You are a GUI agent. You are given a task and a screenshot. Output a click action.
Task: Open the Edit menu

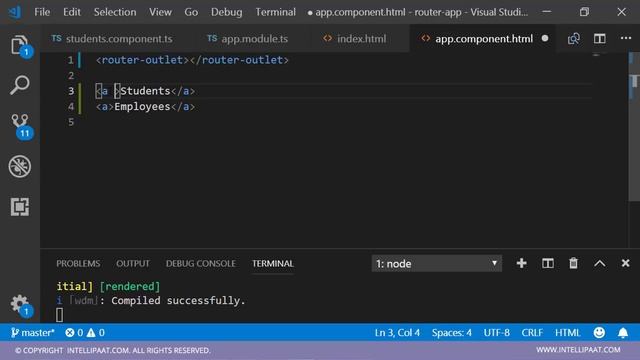(72, 12)
